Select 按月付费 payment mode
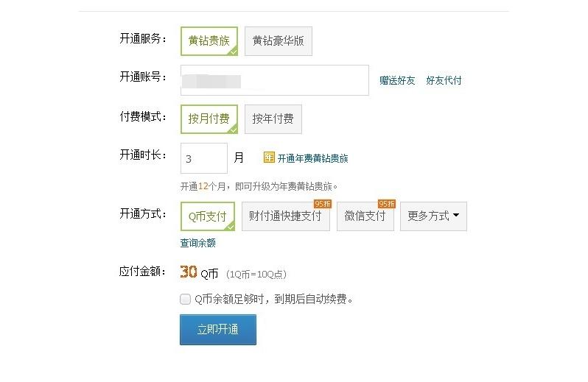 coord(209,119)
